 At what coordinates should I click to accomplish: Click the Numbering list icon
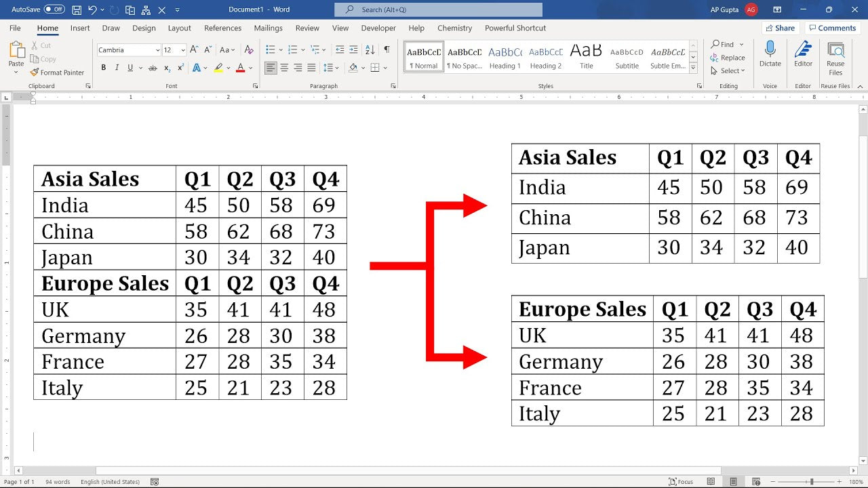tap(292, 49)
